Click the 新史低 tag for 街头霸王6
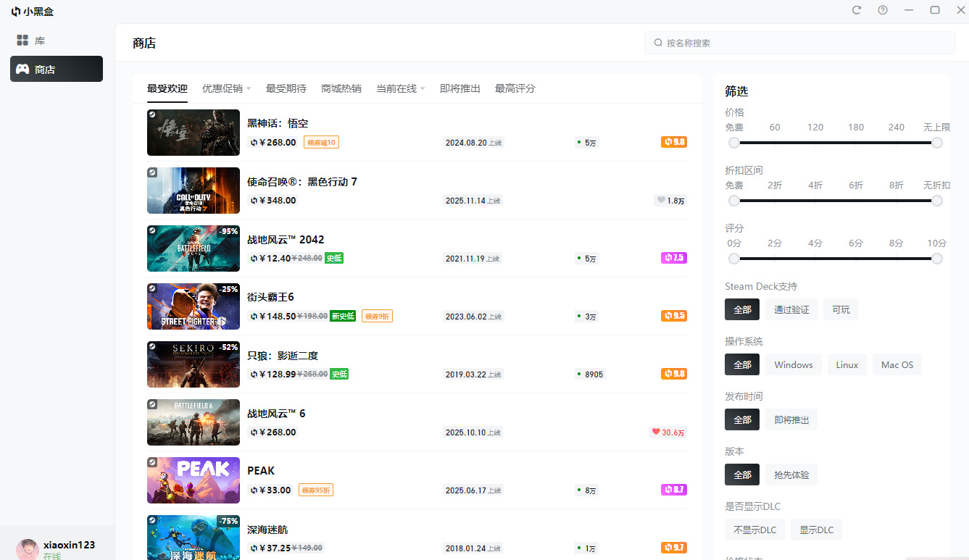Viewport: 969px width, 560px height. point(343,316)
